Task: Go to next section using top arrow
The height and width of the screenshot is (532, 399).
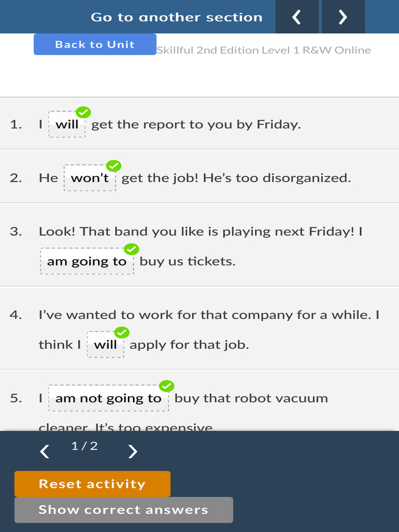Action: [343, 17]
